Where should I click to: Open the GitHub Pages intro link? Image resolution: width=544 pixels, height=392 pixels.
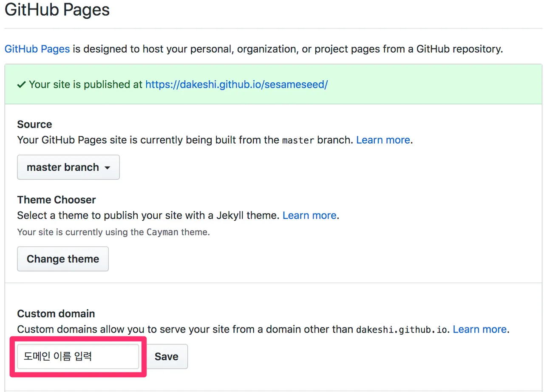click(x=37, y=49)
